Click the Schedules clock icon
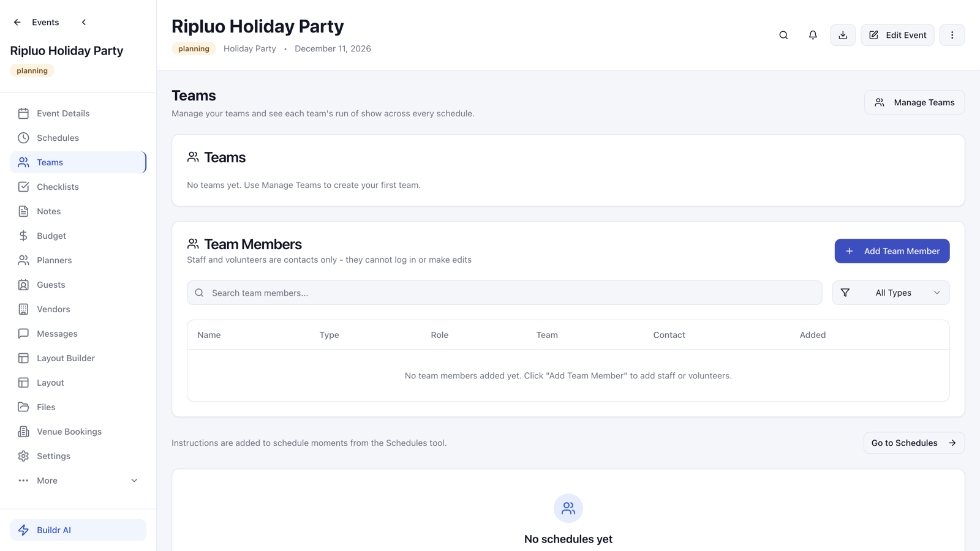Viewport: 980px width, 551px height. [x=23, y=138]
